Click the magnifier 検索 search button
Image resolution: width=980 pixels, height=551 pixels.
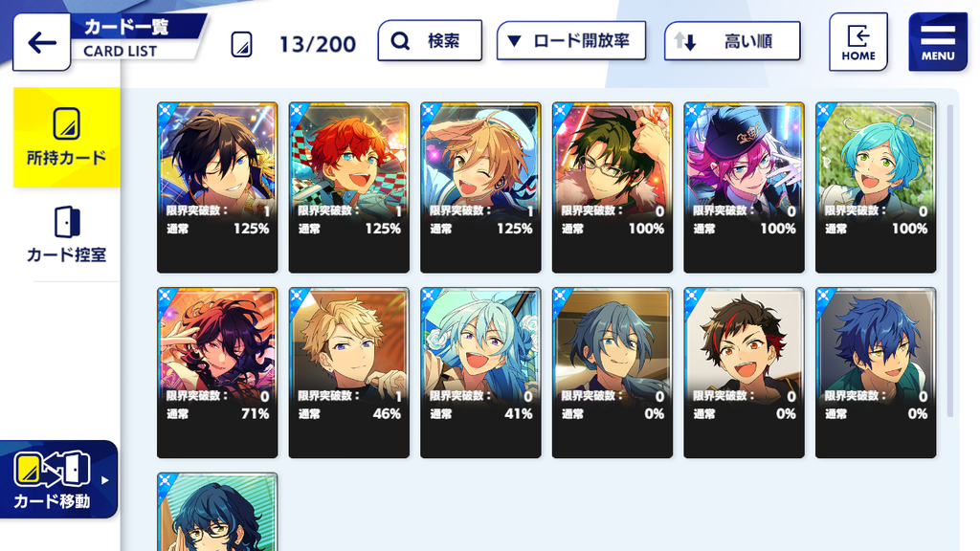430,40
